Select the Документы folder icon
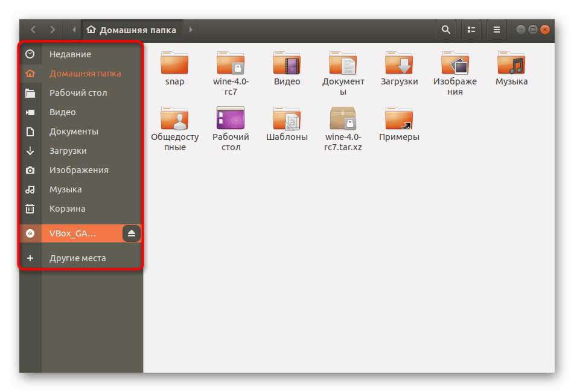Image resolution: width=574 pixels, height=392 pixels. pyautogui.click(x=343, y=63)
